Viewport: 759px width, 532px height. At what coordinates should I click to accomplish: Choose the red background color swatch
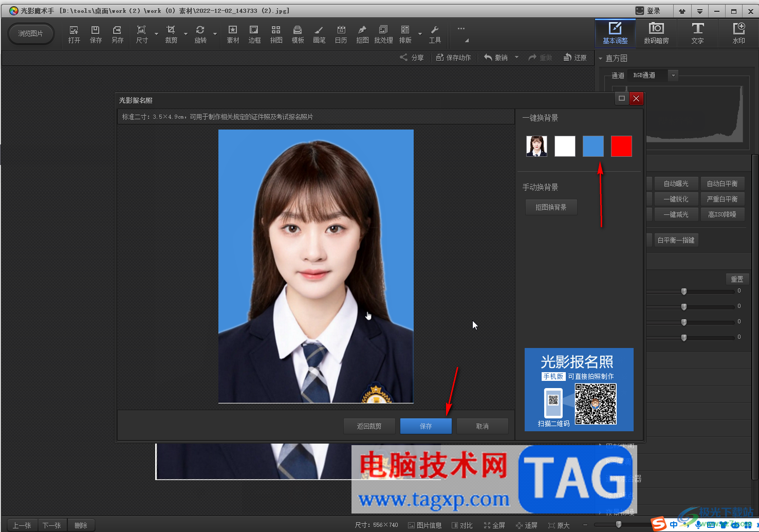pyautogui.click(x=621, y=146)
